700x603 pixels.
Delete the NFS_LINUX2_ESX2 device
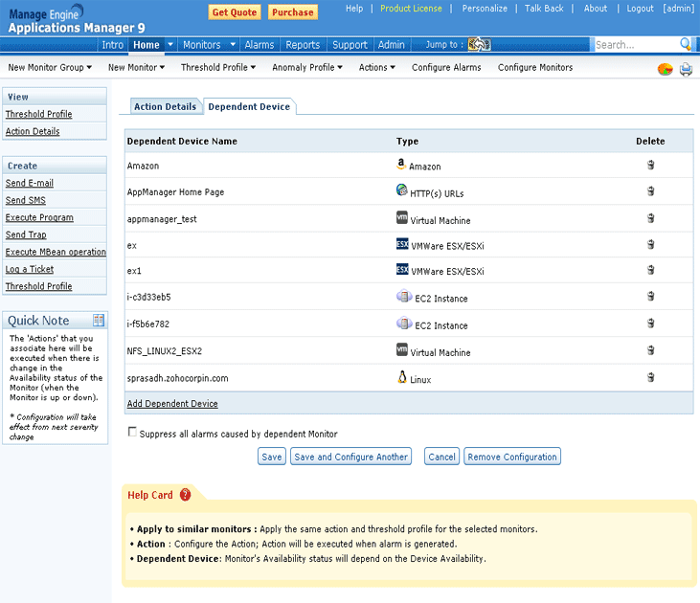(x=650, y=350)
